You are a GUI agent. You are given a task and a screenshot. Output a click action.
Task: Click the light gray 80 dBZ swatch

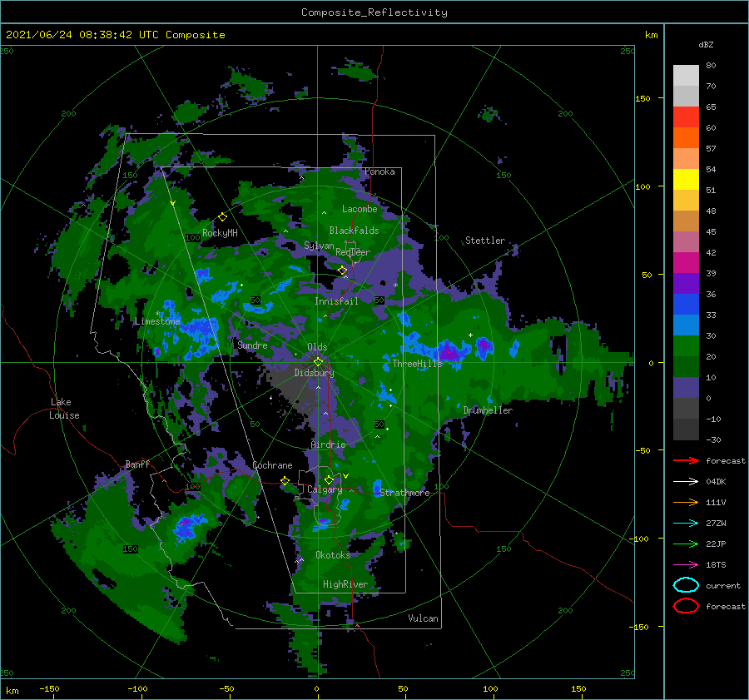click(x=686, y=75)
